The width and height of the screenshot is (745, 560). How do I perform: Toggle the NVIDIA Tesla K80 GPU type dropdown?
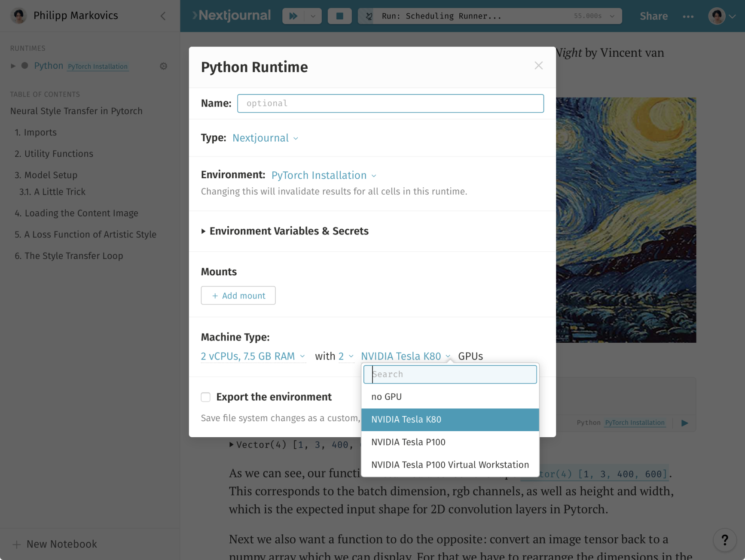tap(406, 356)
